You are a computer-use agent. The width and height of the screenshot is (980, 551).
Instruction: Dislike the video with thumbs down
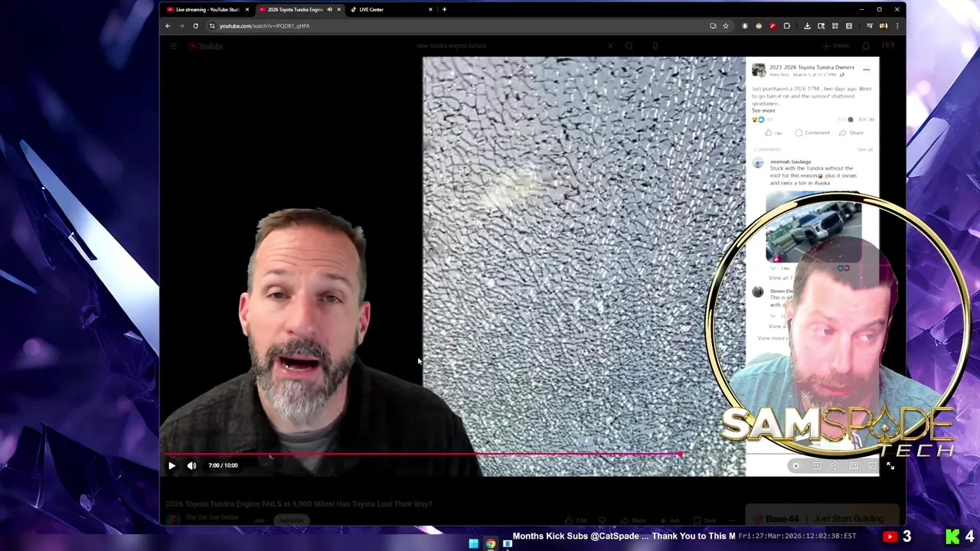click(x=602, y=520)
